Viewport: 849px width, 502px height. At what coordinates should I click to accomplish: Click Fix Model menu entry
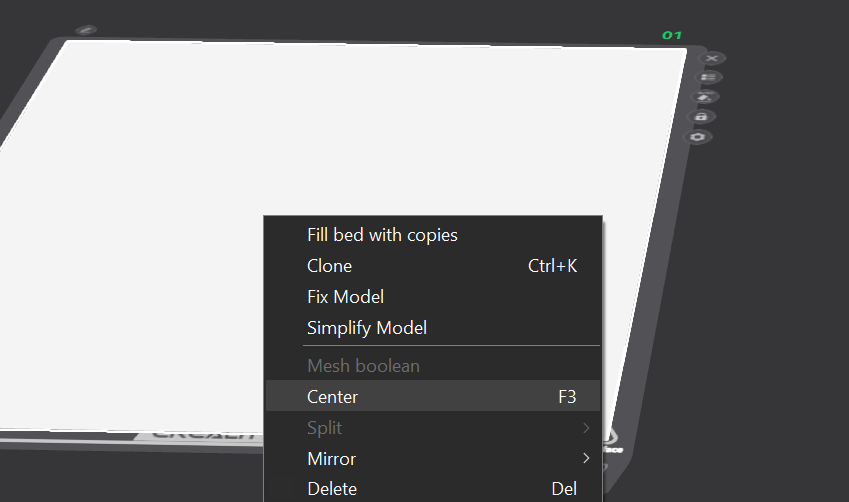[345, 297]
